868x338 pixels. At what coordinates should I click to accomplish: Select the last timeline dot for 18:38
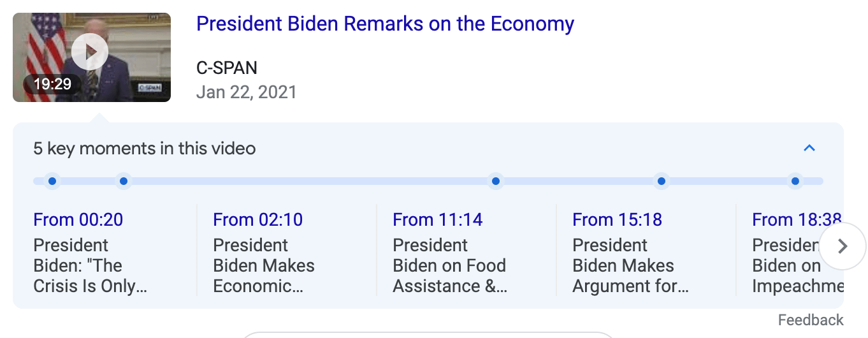click(x=795, y=182)
